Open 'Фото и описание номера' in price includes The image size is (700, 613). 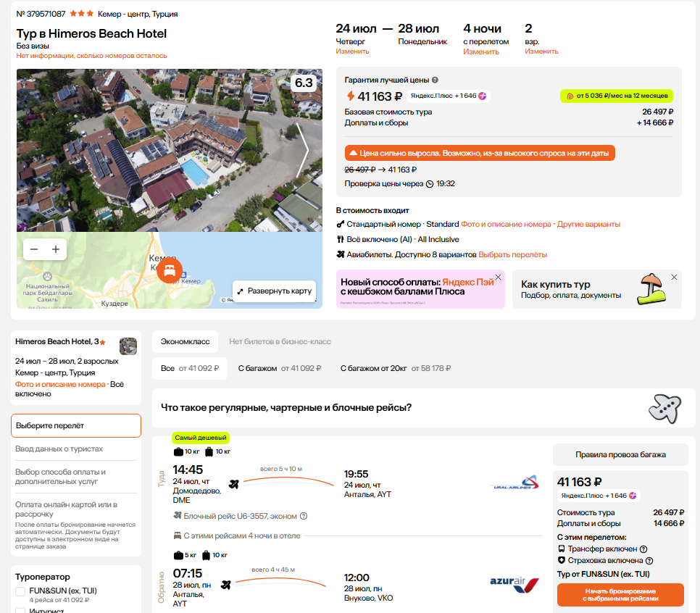[506, 224]
